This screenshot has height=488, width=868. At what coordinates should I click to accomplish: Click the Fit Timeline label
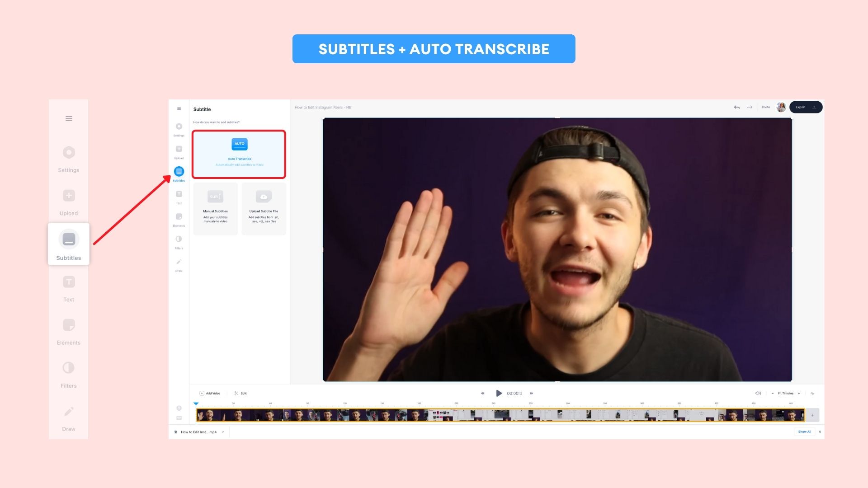coord(786,393)
